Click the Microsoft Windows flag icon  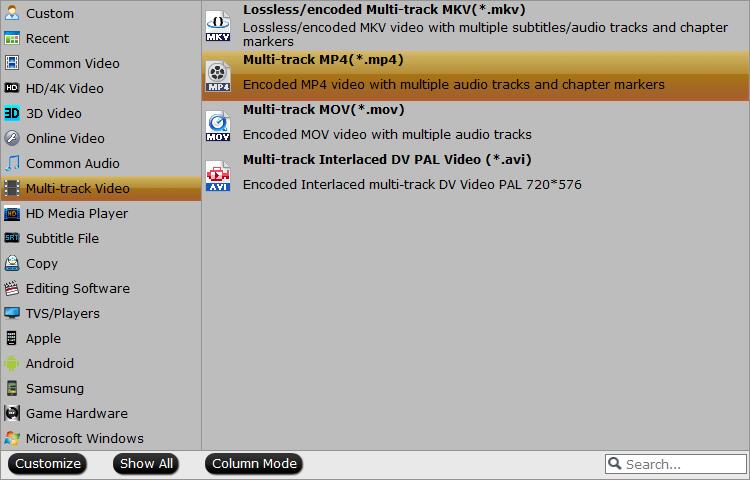(x=11, y=438)
